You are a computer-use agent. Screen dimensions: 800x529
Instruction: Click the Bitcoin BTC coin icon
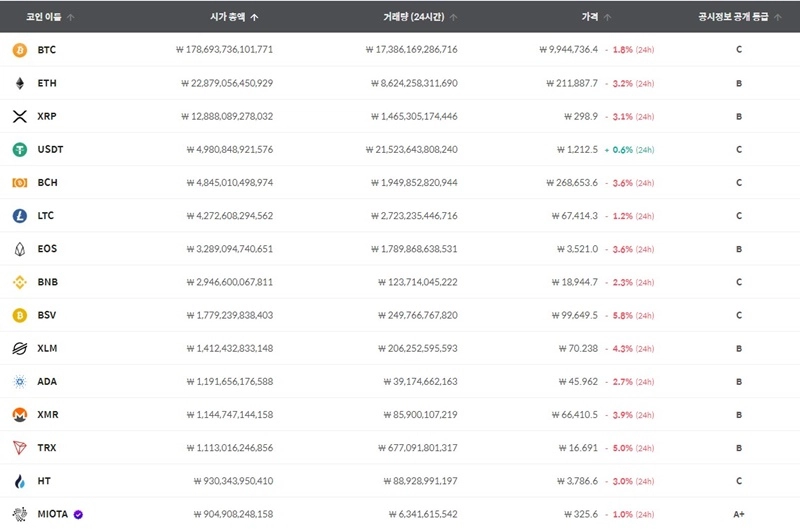[19, 50]
